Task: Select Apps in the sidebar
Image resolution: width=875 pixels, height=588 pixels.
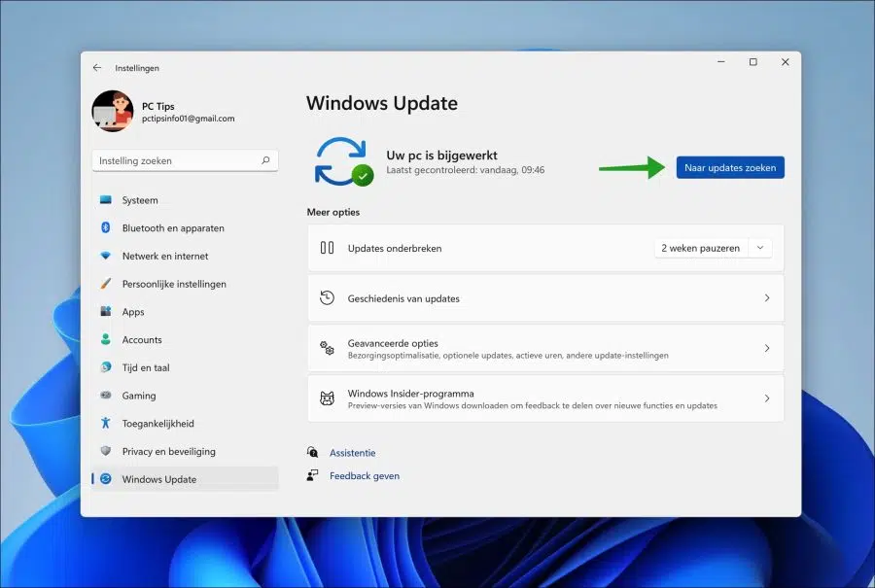Action: [185, 311]
